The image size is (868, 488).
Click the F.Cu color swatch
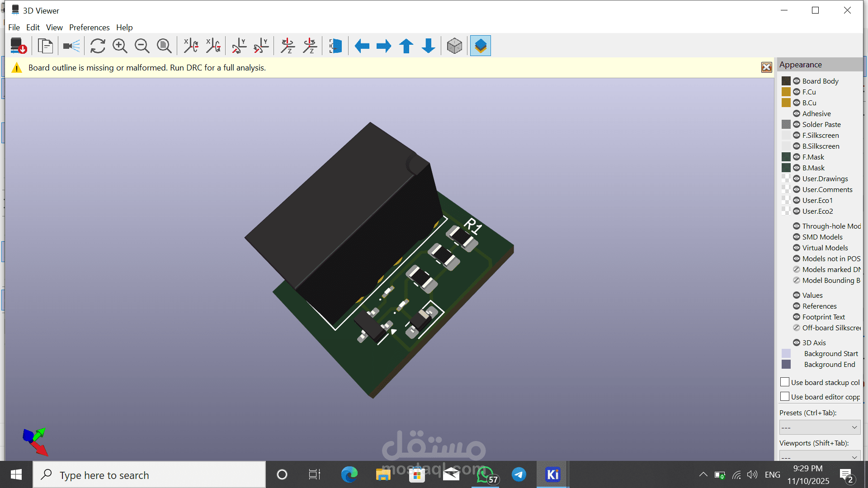pos(786,92)
